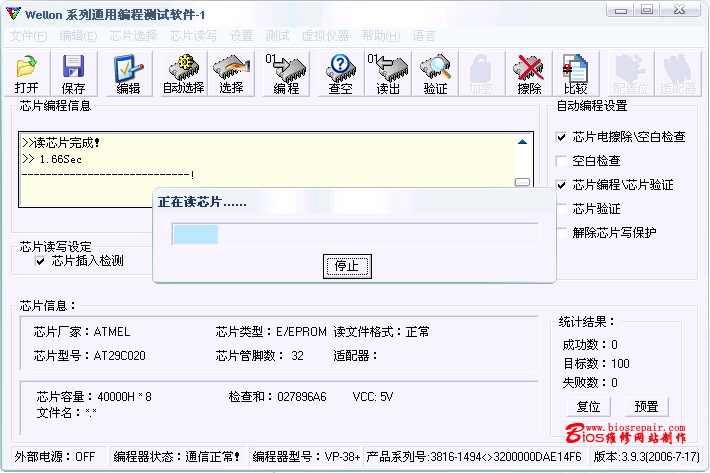Open the 测试 menu
Image resolution: width=710 pixels, height=473 pixels.
pyautogui.click(x=277, y=36)
